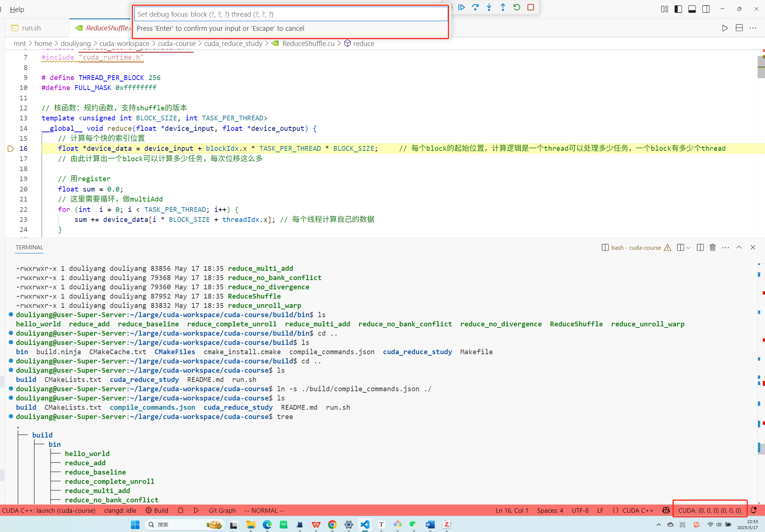Click the debug Continue button
The height and width of the screenshot is (532, 765).
click(x=461, y=7)
